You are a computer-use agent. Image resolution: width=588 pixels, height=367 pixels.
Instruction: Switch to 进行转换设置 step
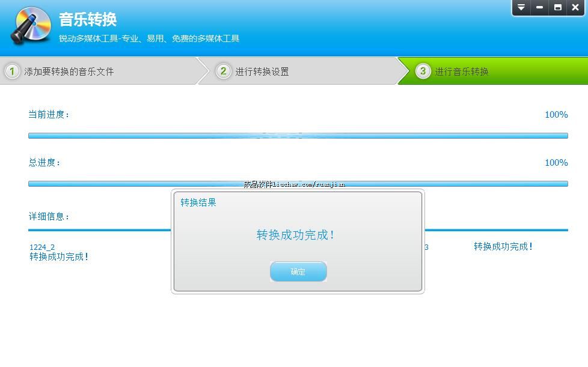click(x=262, y=71)
